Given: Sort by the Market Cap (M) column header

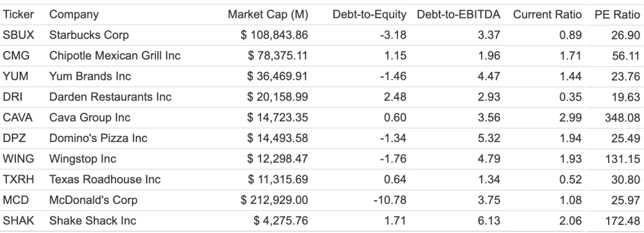Looking at the screenshot, I should (268, 14).
